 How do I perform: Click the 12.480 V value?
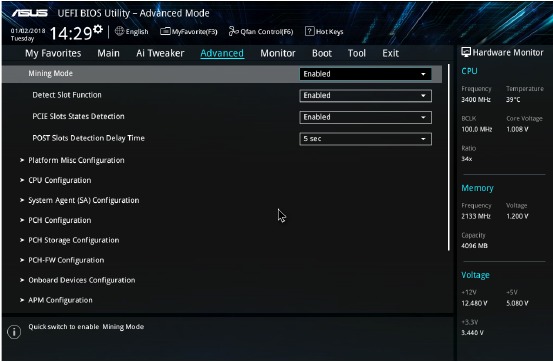click(474, 303)
